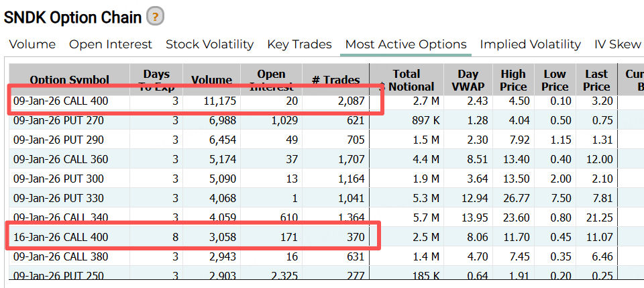Sort by the Volume column header
Screen dimensions: 644x288
click(211, 80)
